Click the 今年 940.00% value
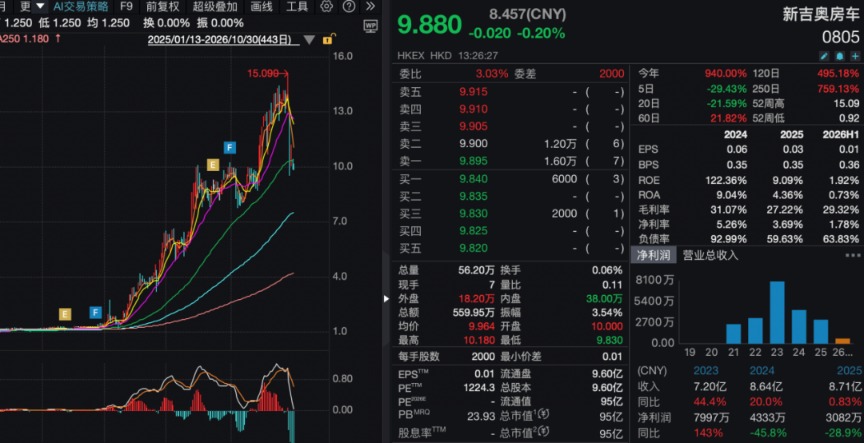The width and height of the screenshot is (864, 443). point(726,74)
